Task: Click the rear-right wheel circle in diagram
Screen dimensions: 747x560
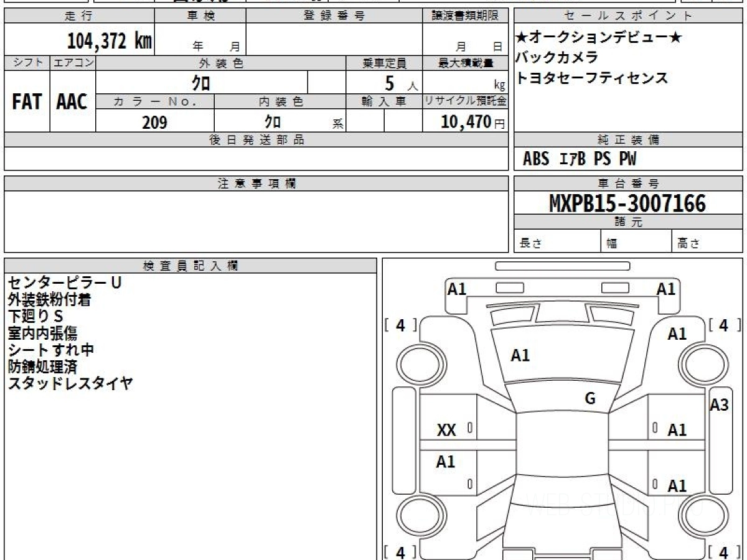Action: click(703, 516)
